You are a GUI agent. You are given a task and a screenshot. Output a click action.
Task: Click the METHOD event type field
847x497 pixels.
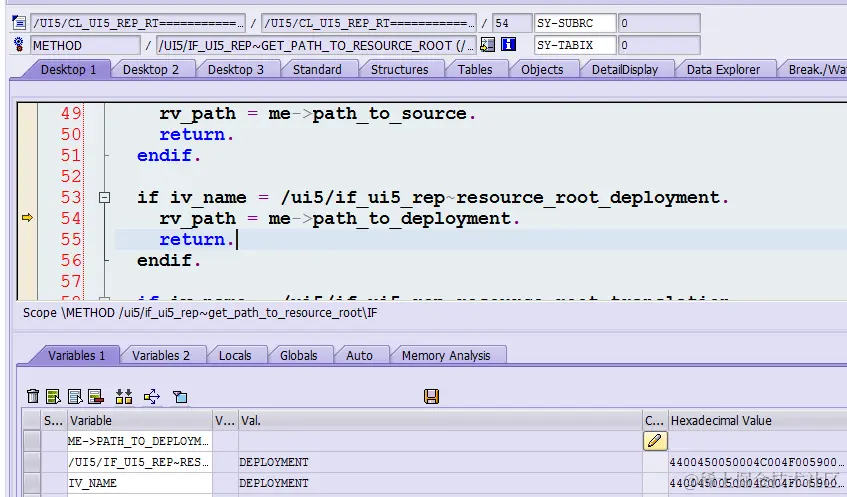click(x=85, y=45)
